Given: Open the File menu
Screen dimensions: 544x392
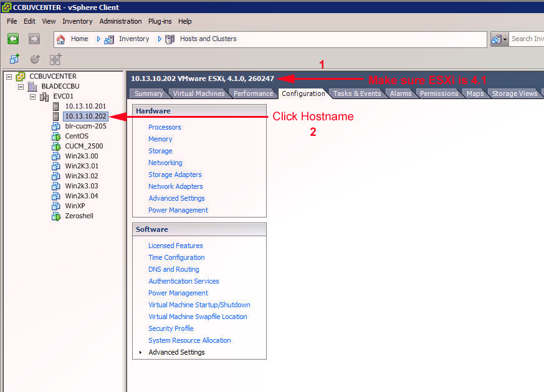Looking at the screenshot, I should [x=12, y=21].
